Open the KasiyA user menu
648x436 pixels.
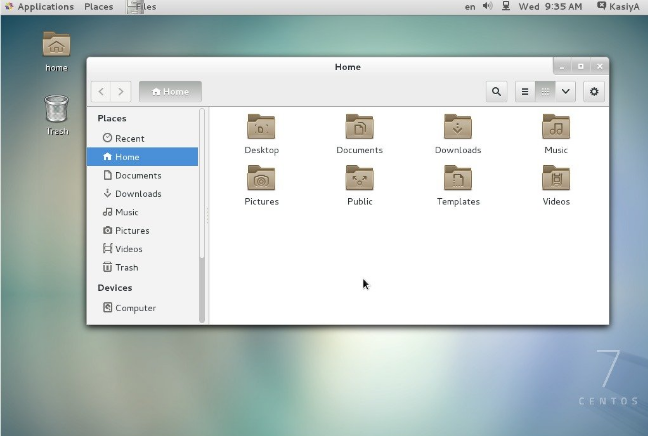pyautogui.click(x=618, y=7)
